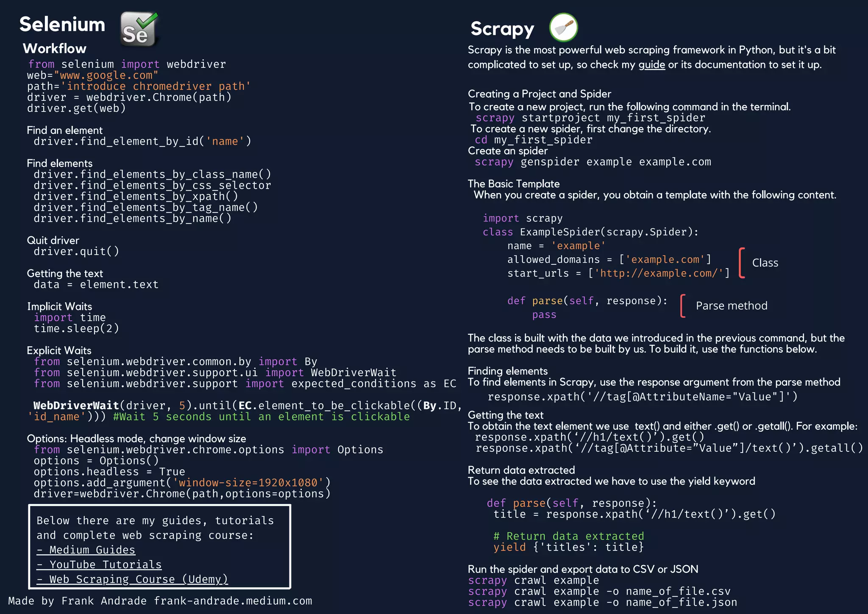
Task: Click the driver.quit() code line
Action: point(76,252)
